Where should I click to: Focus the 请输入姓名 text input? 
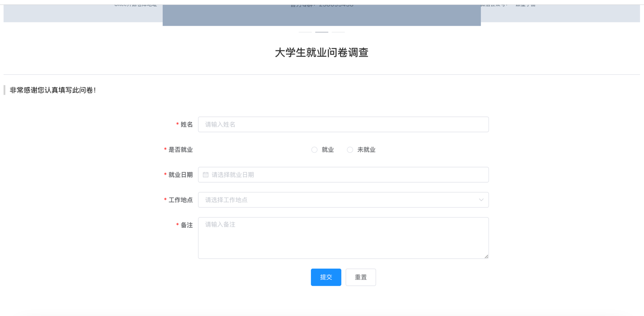tap(343, 124)
